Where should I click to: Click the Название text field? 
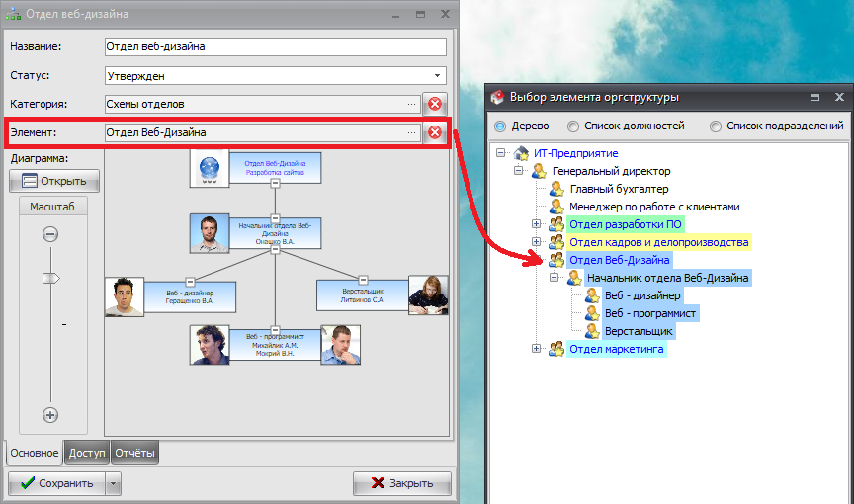[275, 46]
